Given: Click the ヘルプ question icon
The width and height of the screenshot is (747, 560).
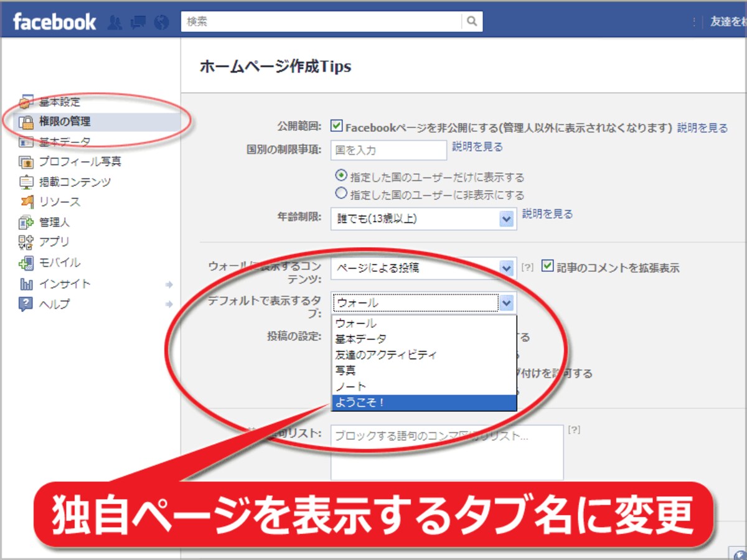Looking at the screenshot, I should click(26, 304).
